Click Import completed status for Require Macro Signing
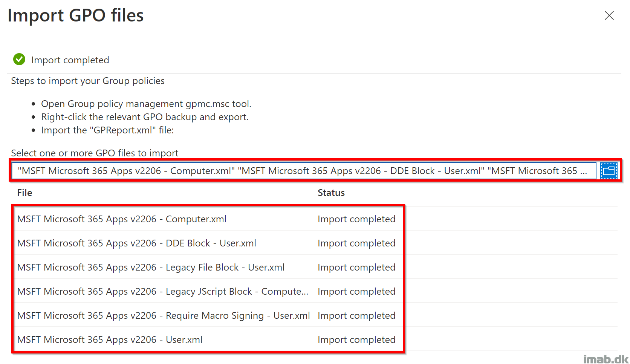The width and height of the screenshot is (630, 364). (356, 315)
